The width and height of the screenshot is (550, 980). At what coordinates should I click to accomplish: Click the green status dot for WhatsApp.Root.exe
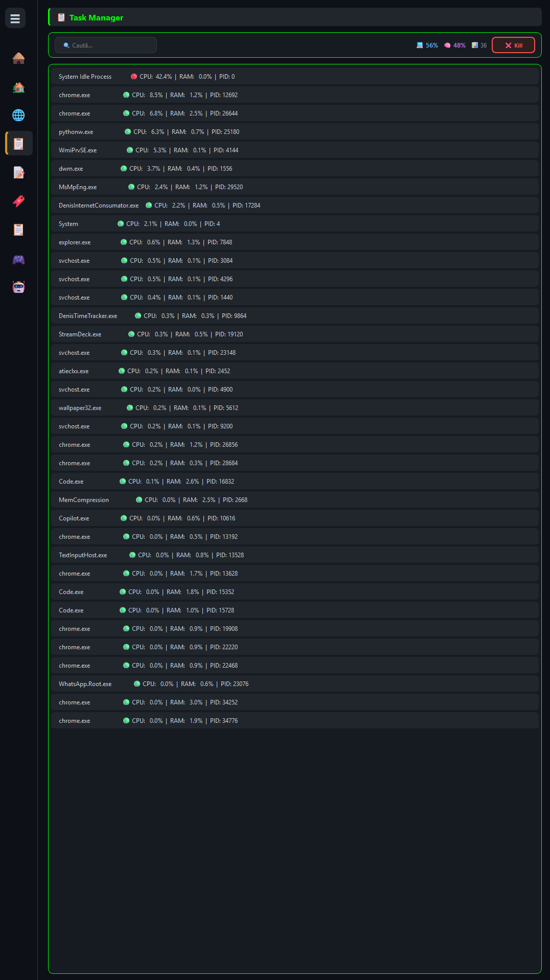[137, 684]
